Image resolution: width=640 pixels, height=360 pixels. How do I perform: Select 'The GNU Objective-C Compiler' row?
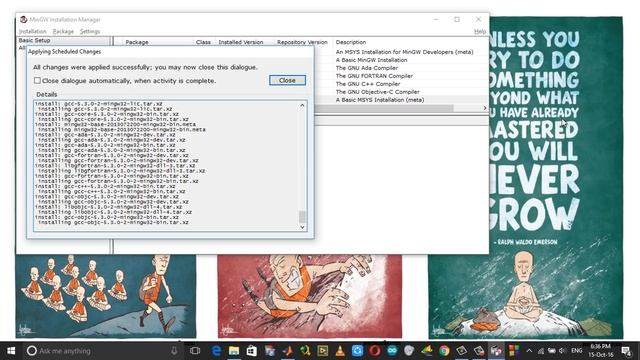point(378,92)
